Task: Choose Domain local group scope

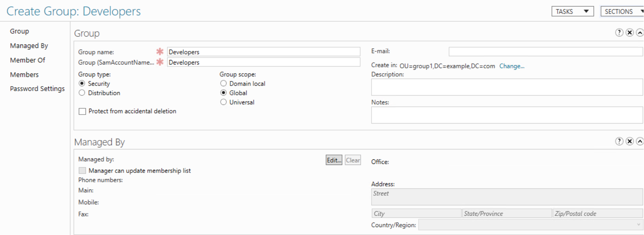Action: click(x=224, y=84)
